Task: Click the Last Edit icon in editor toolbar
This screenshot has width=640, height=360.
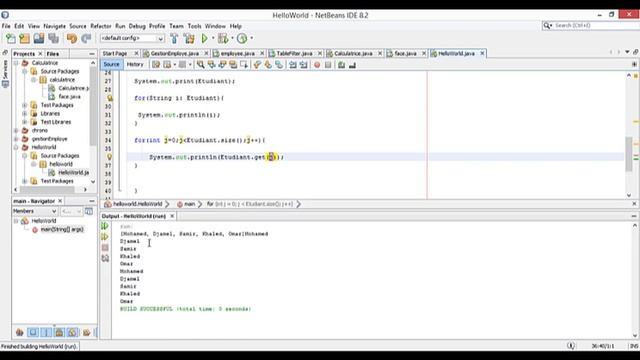Action: coord(156,64)
